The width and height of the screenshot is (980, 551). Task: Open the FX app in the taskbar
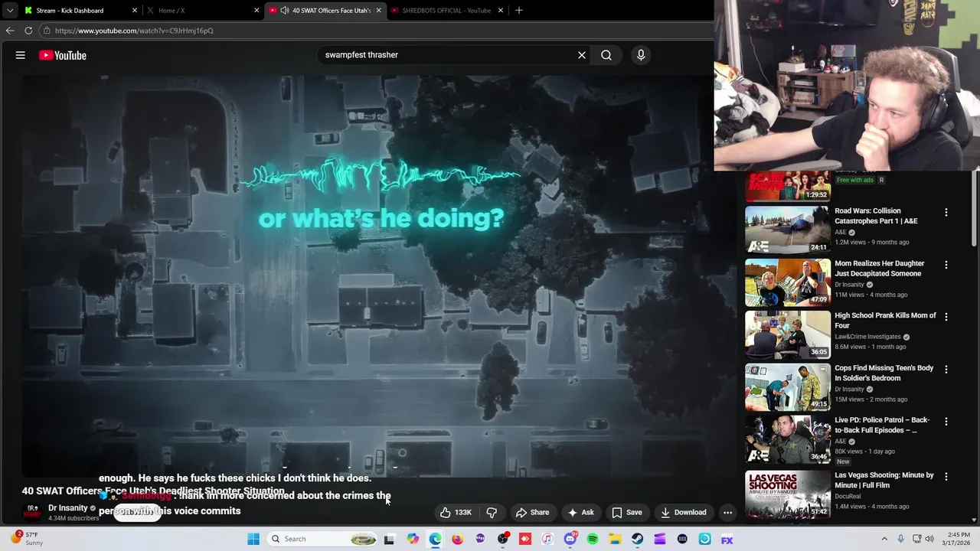(727, 539)
